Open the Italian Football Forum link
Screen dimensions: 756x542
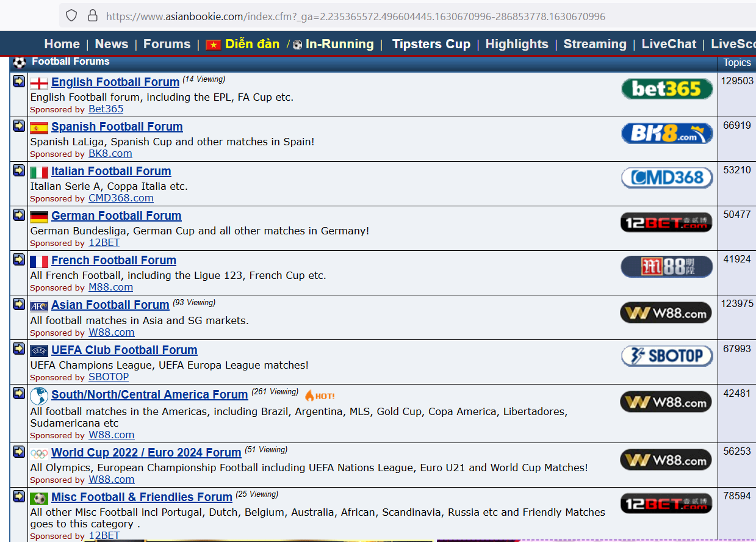click(111, 171)
